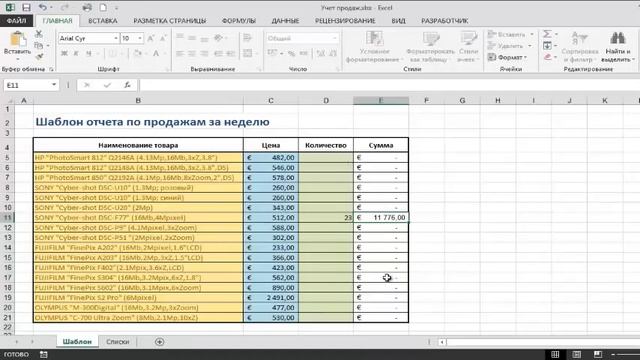
Task: Open the Формат cells dropdown
Action: point(508,57)
